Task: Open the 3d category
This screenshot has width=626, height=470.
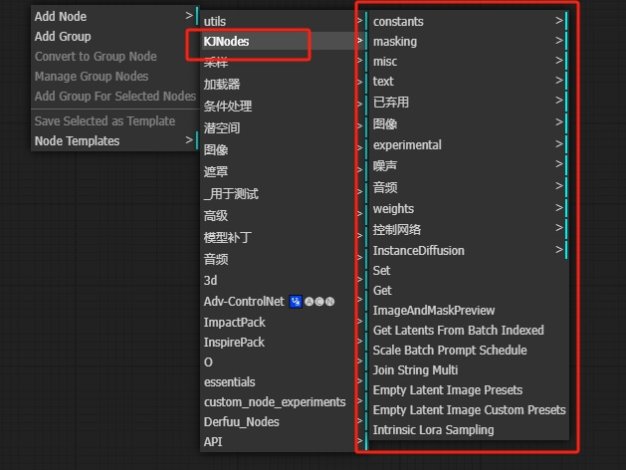Action: pos(283,280)
